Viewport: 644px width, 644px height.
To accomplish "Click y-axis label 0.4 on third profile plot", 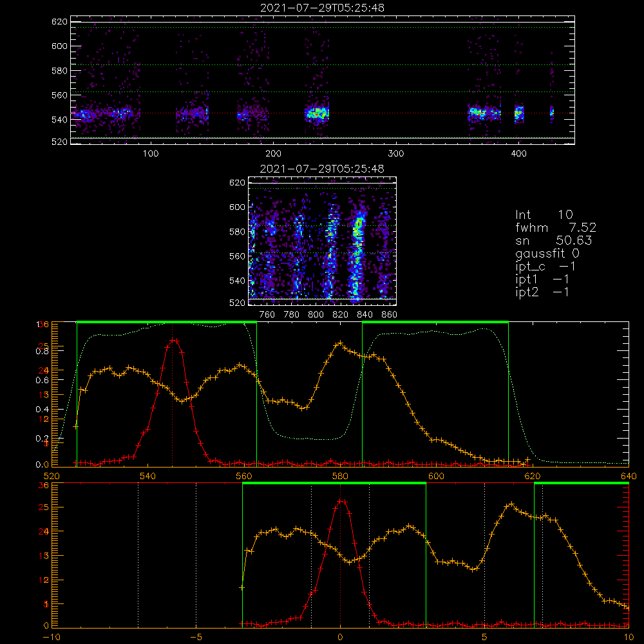I will 42,409.
